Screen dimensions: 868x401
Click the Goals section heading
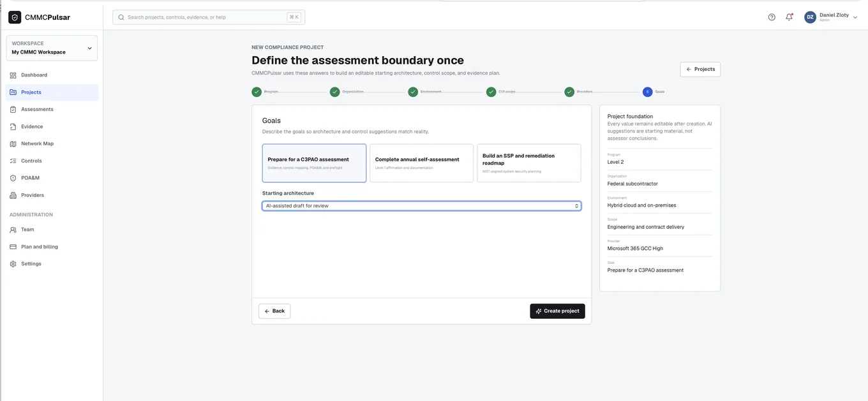click(x=271, y=120)
